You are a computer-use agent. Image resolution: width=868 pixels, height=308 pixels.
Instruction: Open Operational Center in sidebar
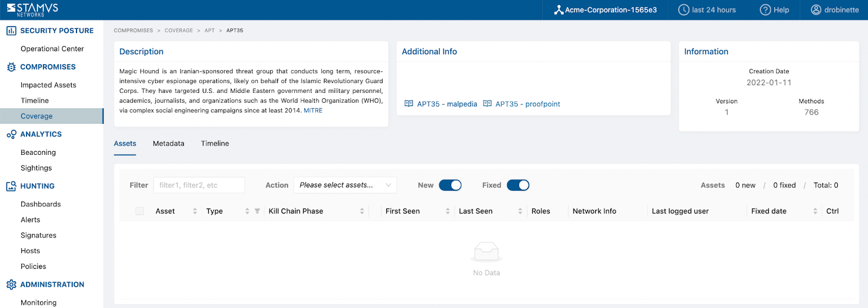pos(52,49)
